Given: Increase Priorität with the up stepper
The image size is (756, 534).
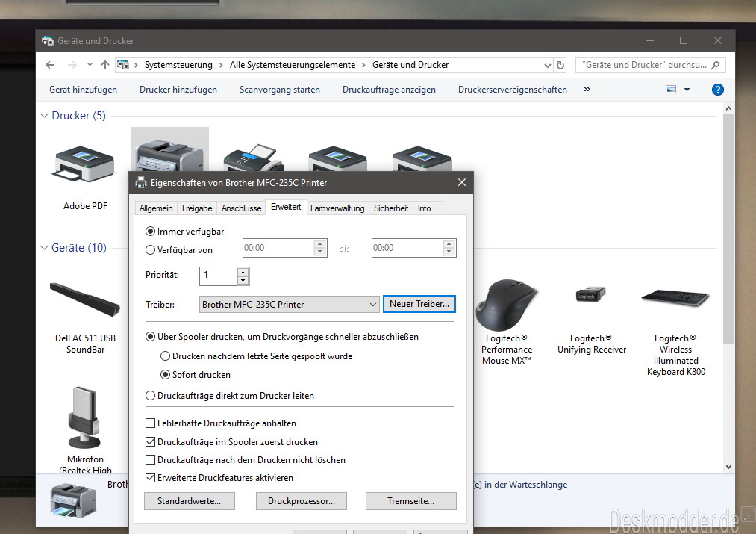Looking at the screenshot, I should click(243, 272).
